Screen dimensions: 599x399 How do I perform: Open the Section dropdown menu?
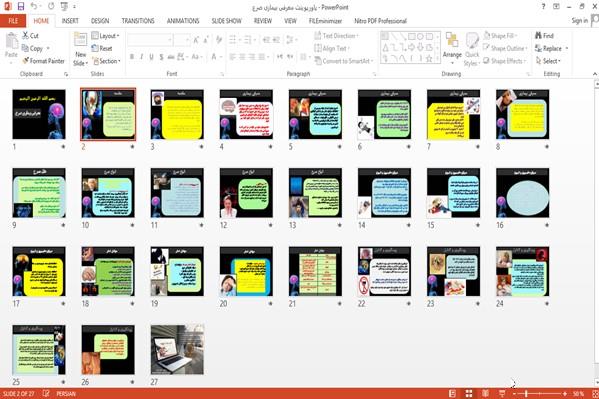click(106, 61)
